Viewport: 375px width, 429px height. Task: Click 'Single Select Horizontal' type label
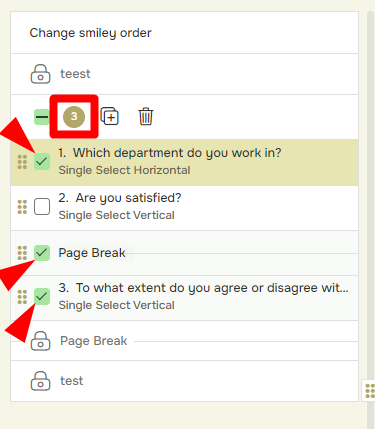click(124, 170)
